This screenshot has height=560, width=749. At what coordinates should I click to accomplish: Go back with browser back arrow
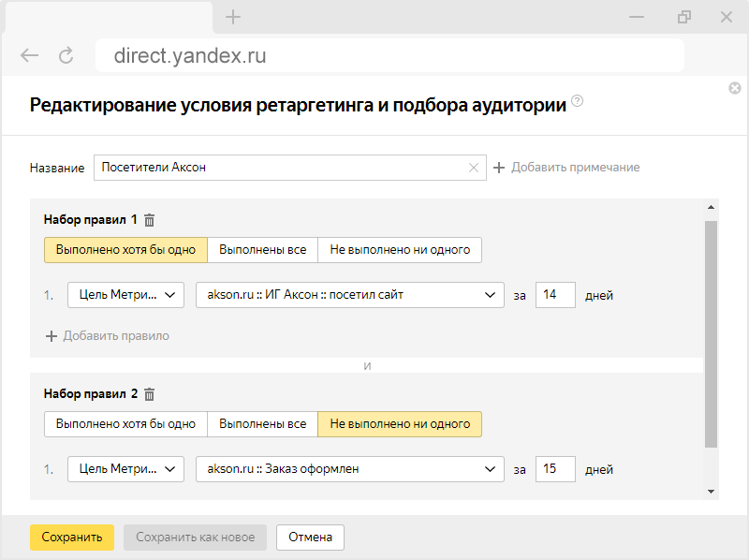30,55
